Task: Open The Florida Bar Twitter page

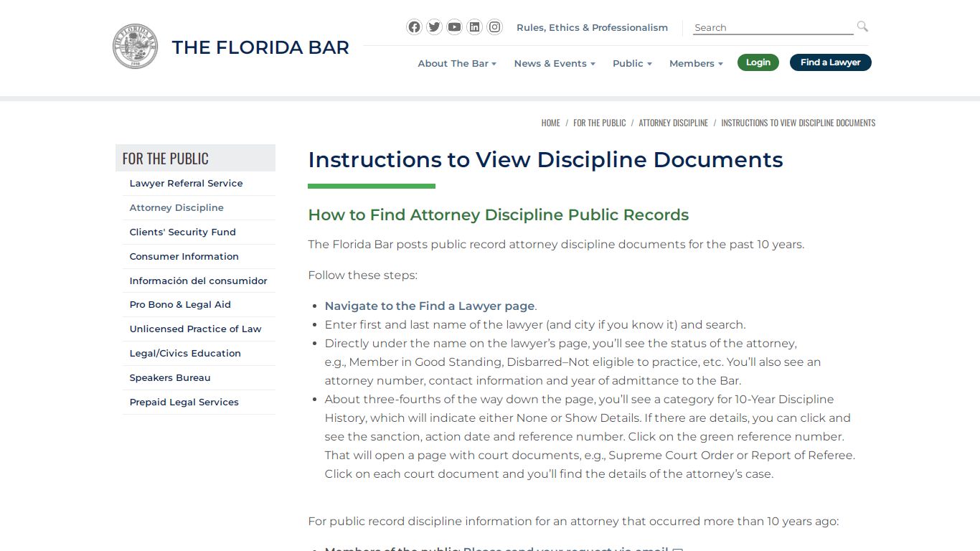Action: pos(434,27)
